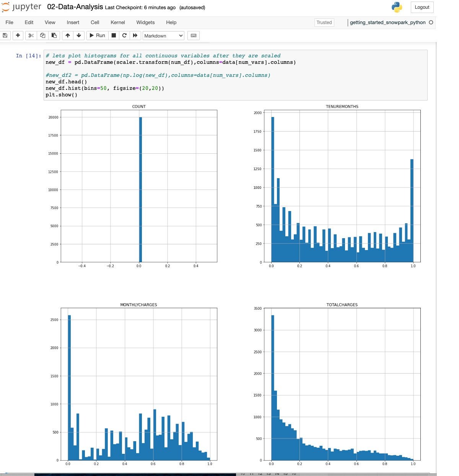Viewport: 459px width, 476px height.
Task: Rename notebook by clicking 02-Data-Analysis title
Action: [x=75, y=7]
